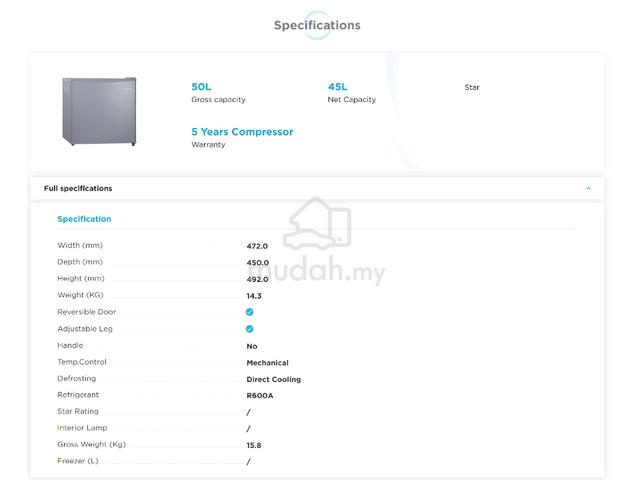Select the 50L gross capacity value
Viewport: 635px width, 480px height.
pos(201,87)
